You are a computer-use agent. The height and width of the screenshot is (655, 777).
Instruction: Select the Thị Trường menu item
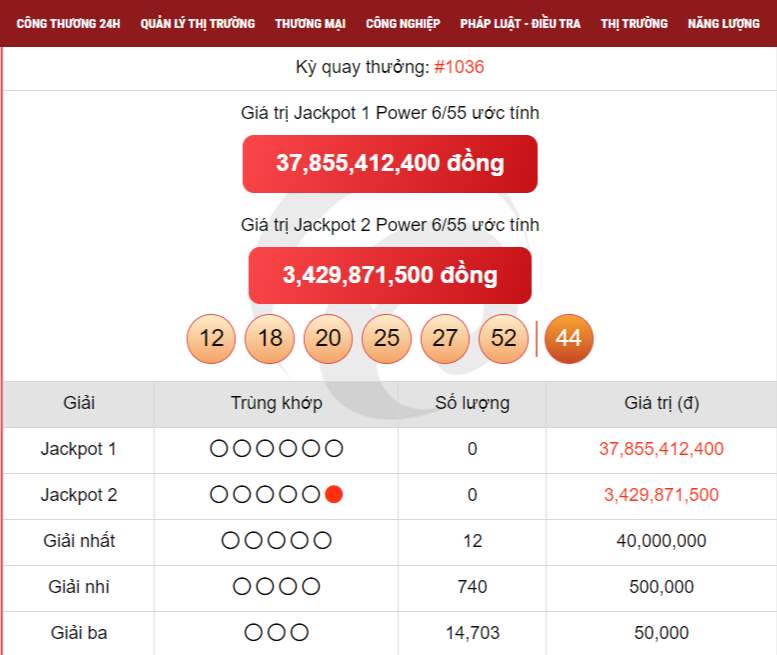[634, 23]
